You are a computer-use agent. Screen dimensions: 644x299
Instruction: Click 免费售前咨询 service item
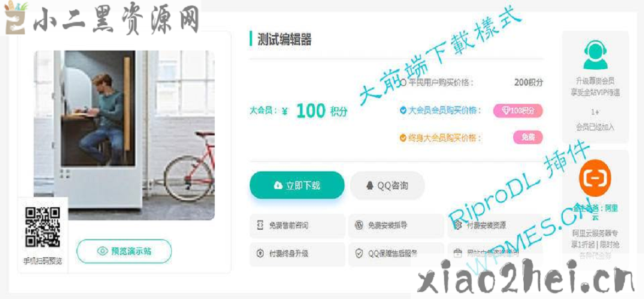coord(298,225)
